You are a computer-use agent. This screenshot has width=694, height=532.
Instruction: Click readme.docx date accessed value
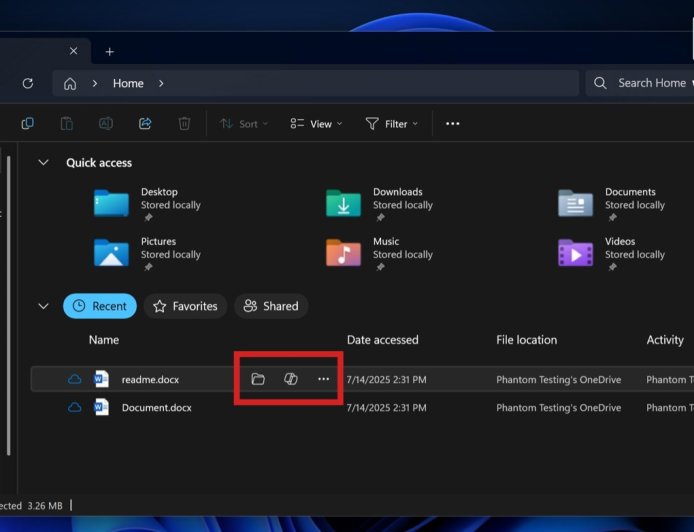[386, 379]
